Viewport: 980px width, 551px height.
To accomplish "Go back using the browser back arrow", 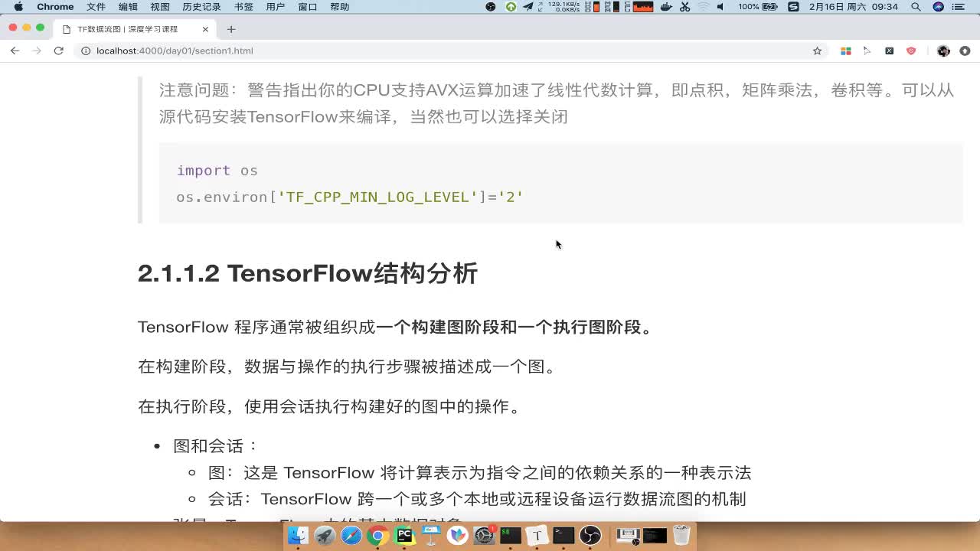I will click(15, 51).
